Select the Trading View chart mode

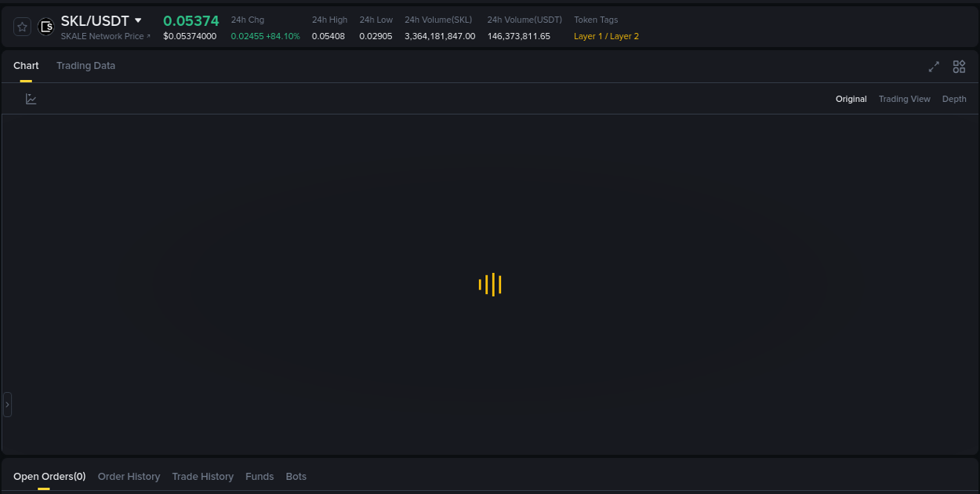[x=904, y=99]
